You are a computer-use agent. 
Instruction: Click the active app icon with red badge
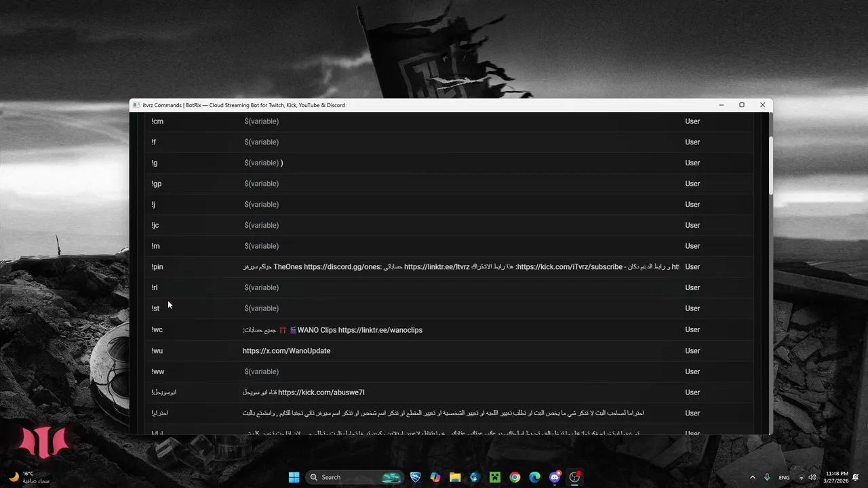(x=575, y=477)
